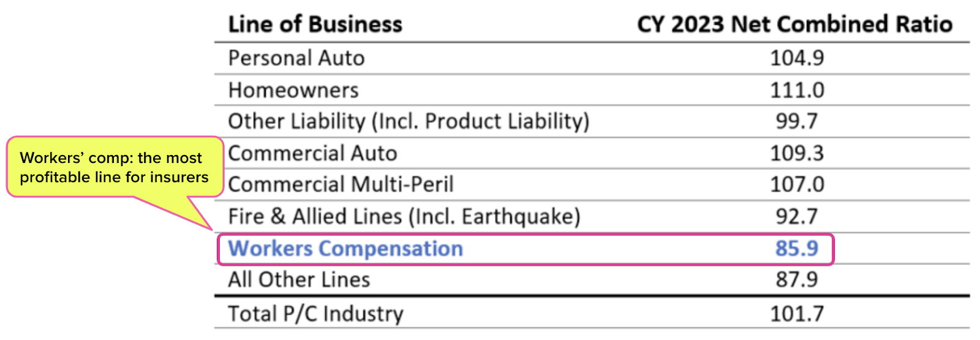Select Other Liability (Incl. Product Liability)

click(x=409, y=121)
